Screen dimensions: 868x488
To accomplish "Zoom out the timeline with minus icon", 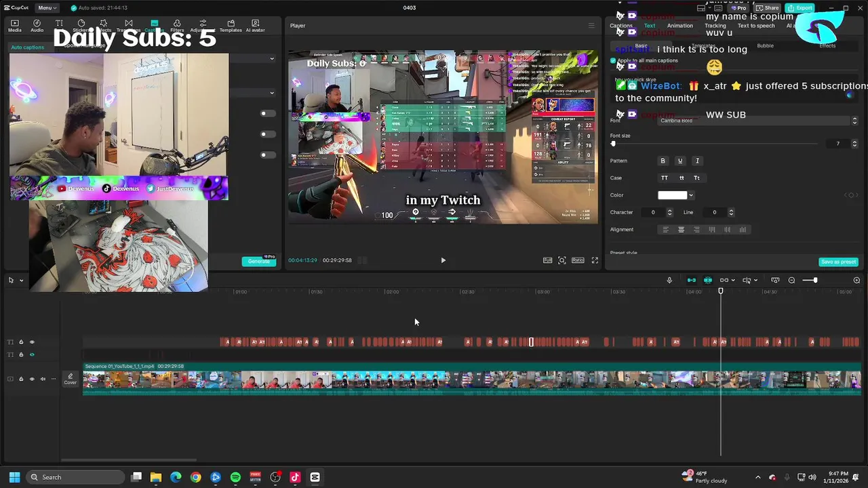I will [791, 280].
